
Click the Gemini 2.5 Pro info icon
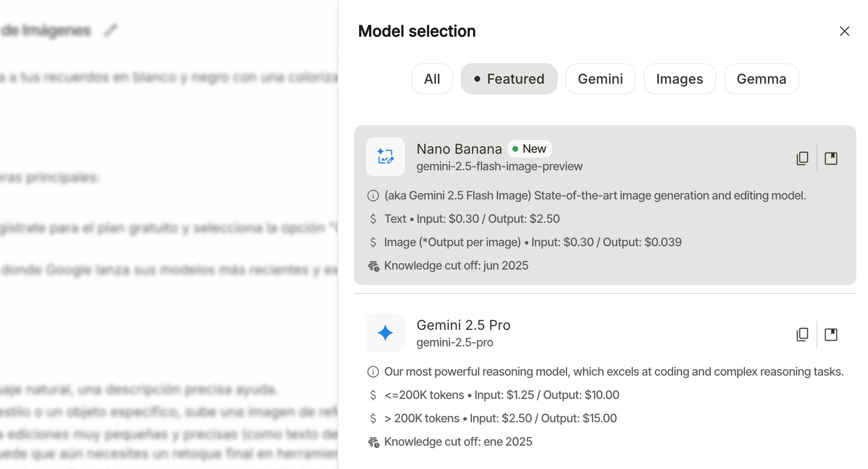click(373, 372)
